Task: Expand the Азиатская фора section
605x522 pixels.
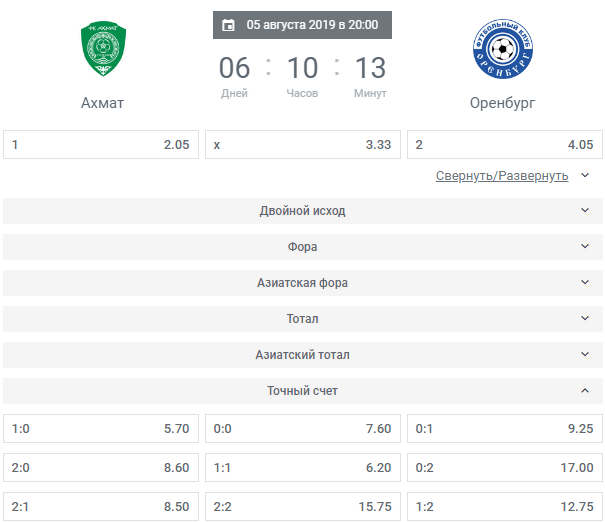Action: [302, 283]
